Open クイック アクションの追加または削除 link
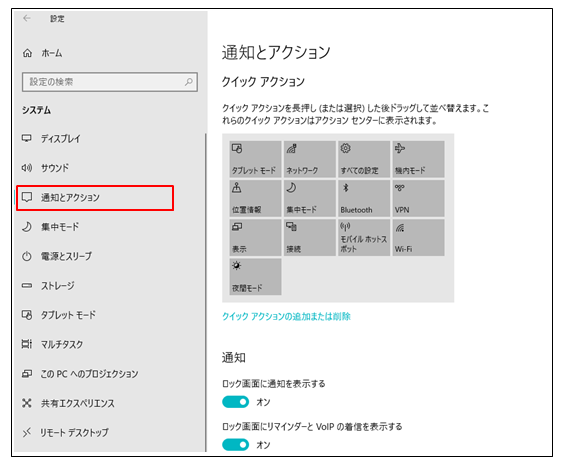Image resolution: width=562 pixels, height=465 pixels. pyautogui.click(x=286, y=316)
